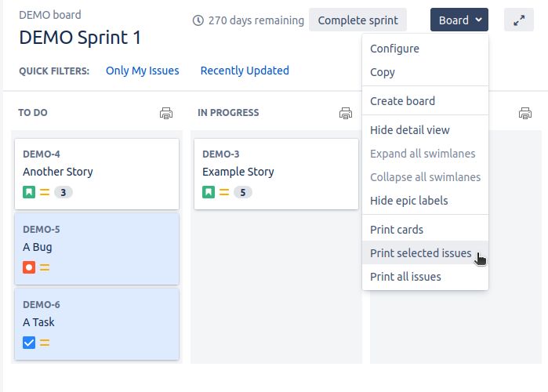Image resolution: width=548 pixels, height=392 pixels.
Task: Click the print icon in the rightmost column
Action: (x=525, y=113)
